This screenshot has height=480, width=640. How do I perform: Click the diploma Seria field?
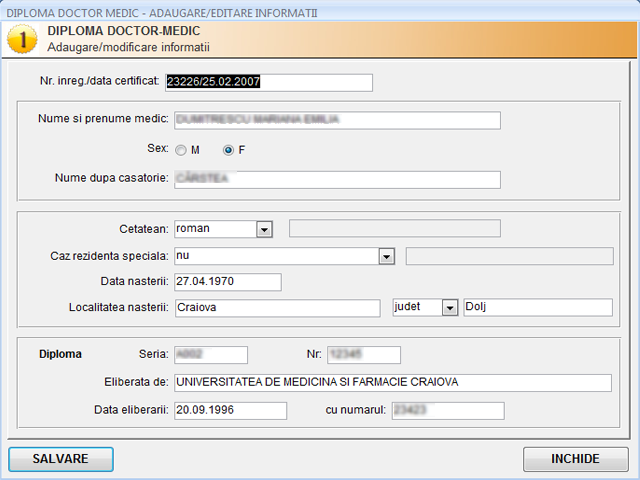[210, 354]
